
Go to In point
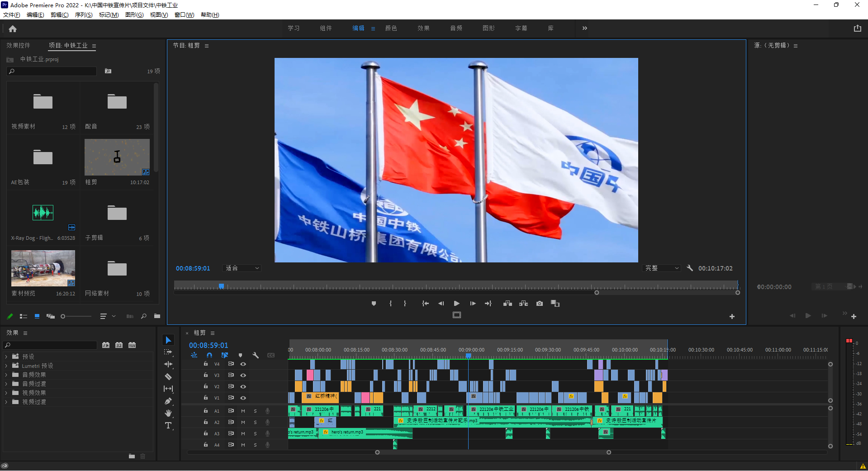click(x=425, y=304)
